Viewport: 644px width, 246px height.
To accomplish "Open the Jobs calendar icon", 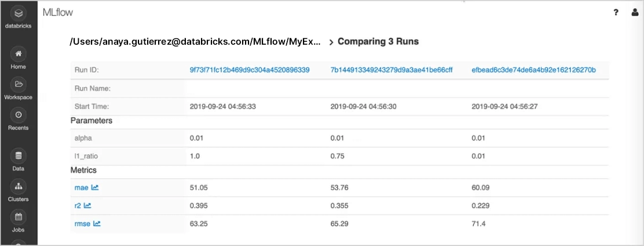I will [x=19, y=218].
